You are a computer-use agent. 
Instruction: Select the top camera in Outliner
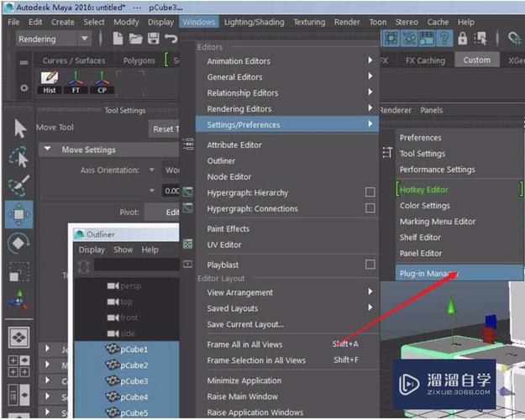(120, 302)
